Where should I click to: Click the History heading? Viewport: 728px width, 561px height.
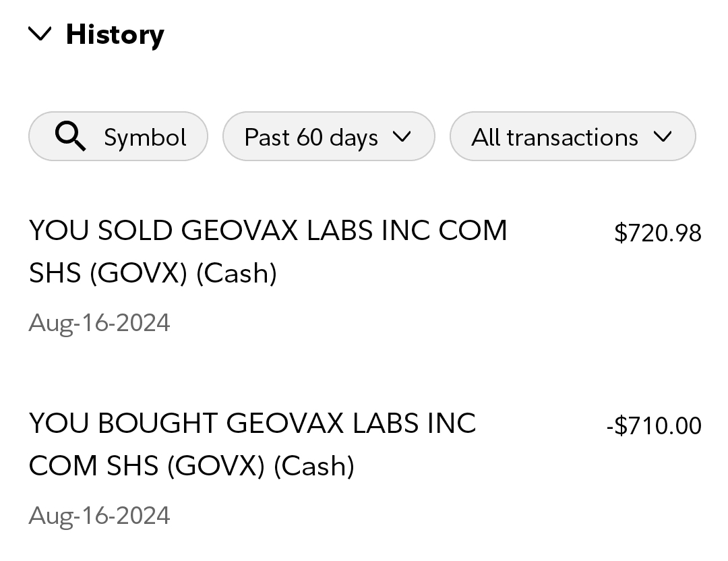click(x=115, y=34)
